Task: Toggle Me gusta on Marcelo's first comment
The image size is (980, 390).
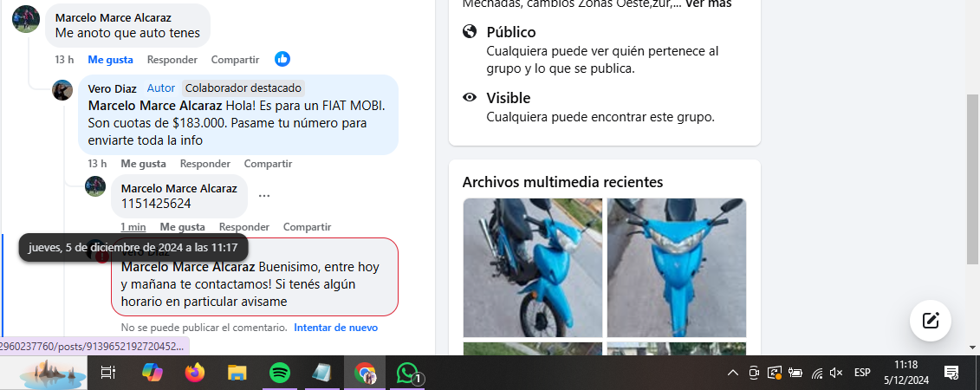Action: click(110, 60)
